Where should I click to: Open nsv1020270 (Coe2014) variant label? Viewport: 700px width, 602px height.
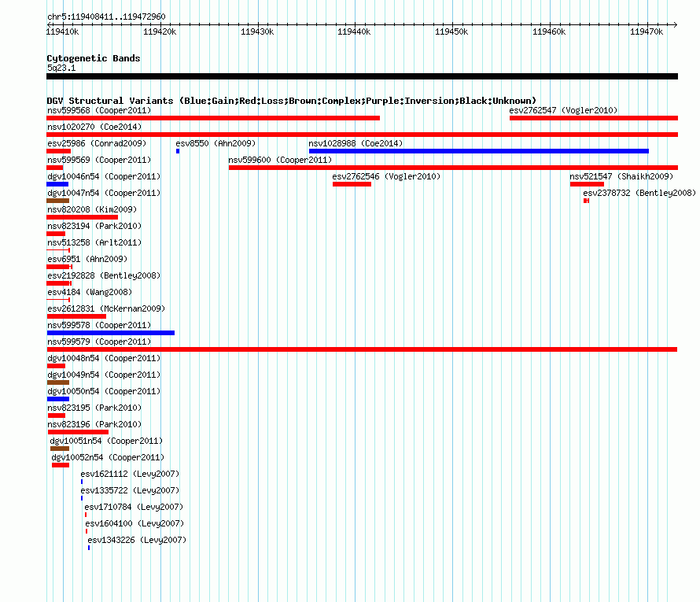94,127
